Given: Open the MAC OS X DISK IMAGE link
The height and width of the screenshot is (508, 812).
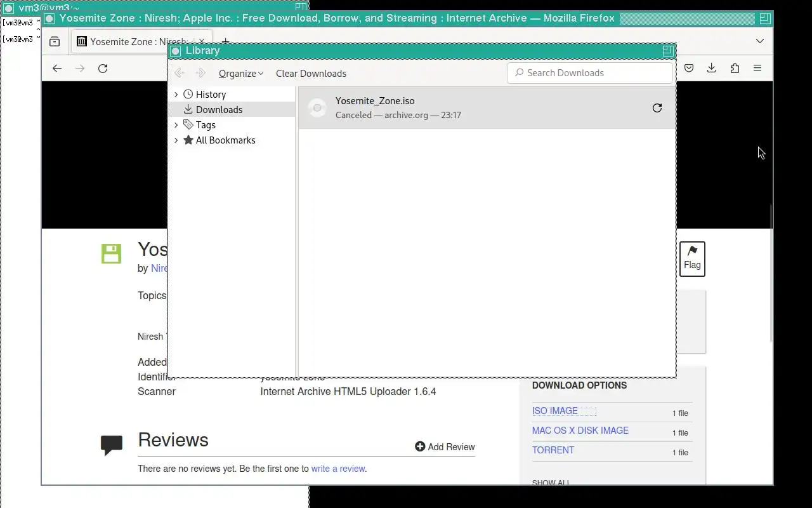Looking at the screenshot, I should pos(580,431).
